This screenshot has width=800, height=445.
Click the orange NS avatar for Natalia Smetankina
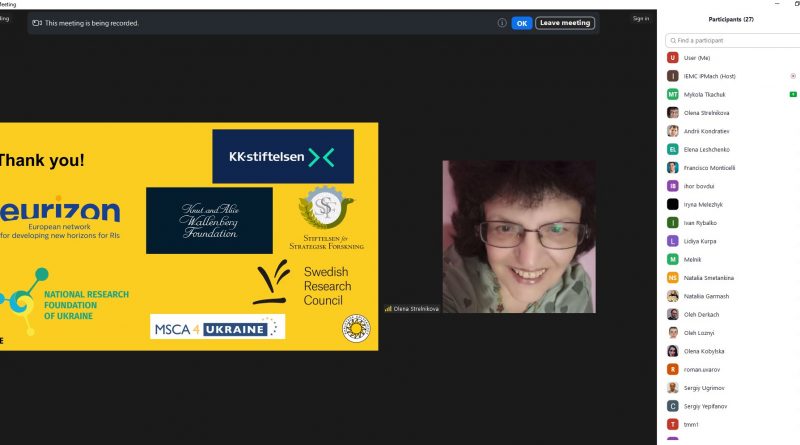673,277
